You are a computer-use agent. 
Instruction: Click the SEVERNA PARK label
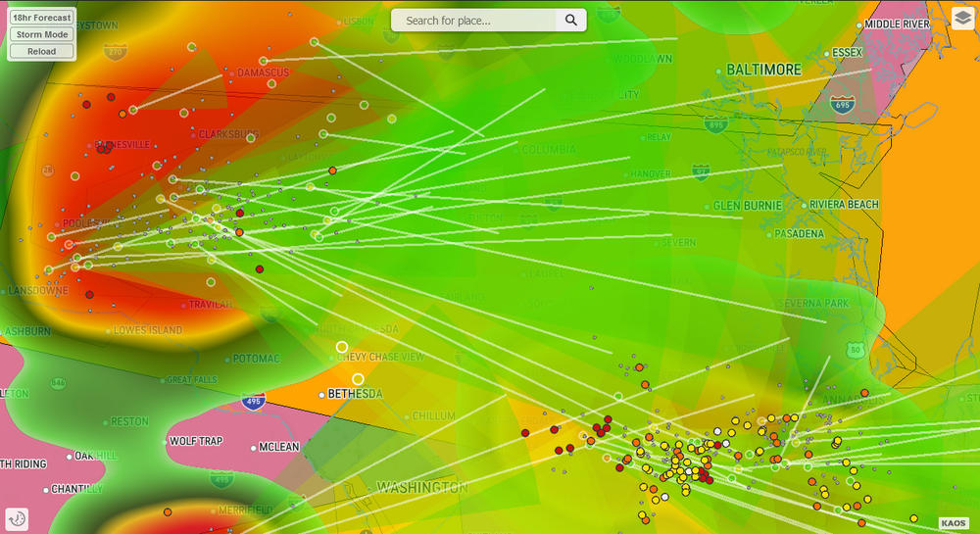coord(813,303)
